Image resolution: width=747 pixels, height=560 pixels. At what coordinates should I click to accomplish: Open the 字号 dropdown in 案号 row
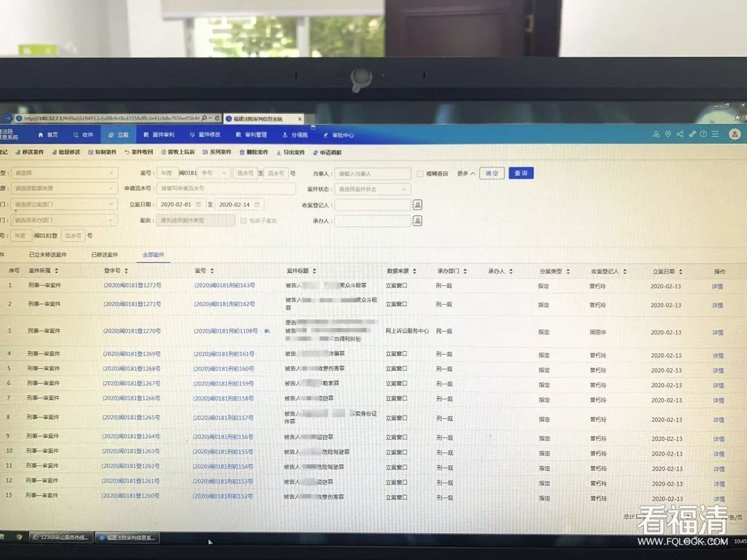pos(215,174)
